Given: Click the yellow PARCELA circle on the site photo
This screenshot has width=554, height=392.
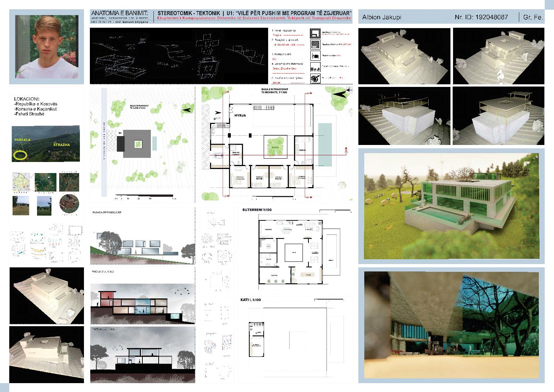Looking at the screenshot, I should [x=20, y=155].
